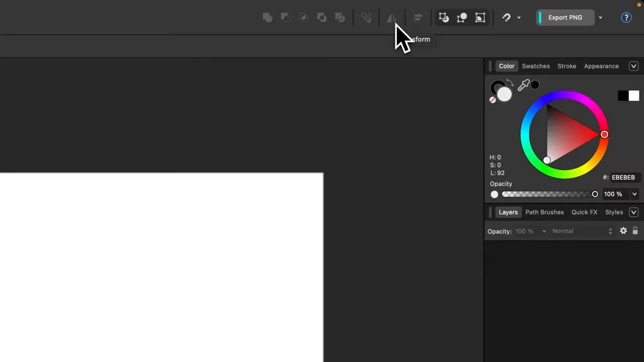Viewport: 644px width, 362px height.
Task: Open the Path Brushes tab
Action: 544,212
